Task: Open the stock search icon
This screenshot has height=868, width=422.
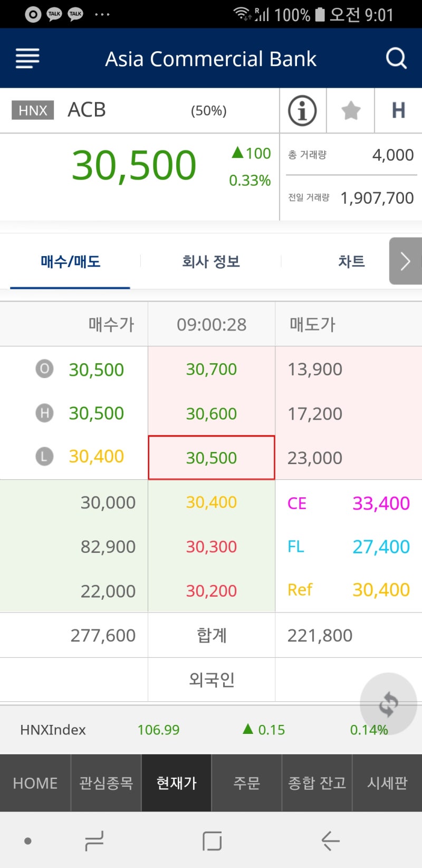Action: pos(396,58)
